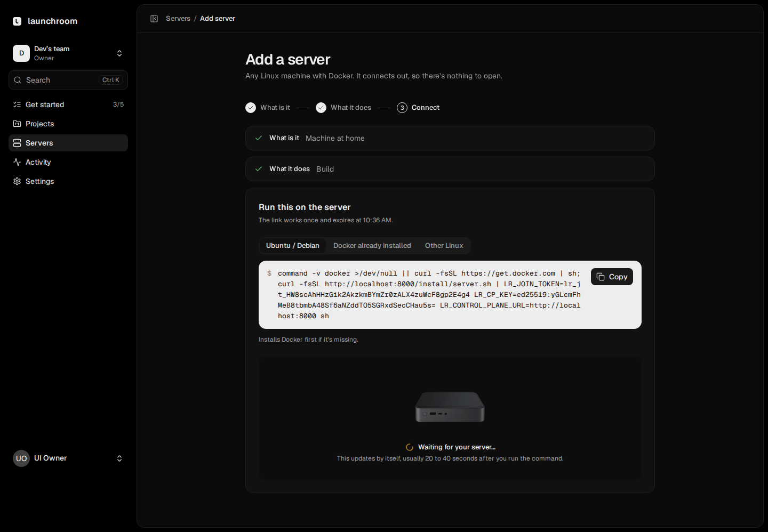Click the launchroom logo icon

17,21
